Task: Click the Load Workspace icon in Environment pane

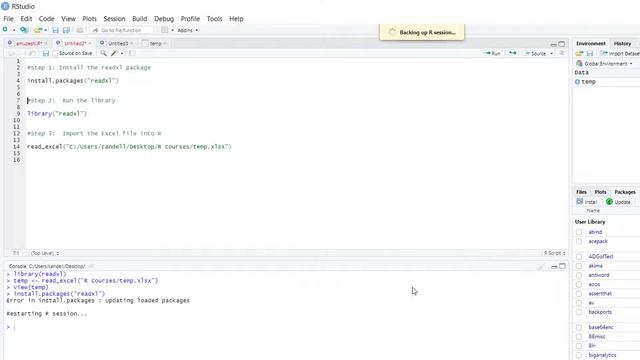Action: coord(579,53)
